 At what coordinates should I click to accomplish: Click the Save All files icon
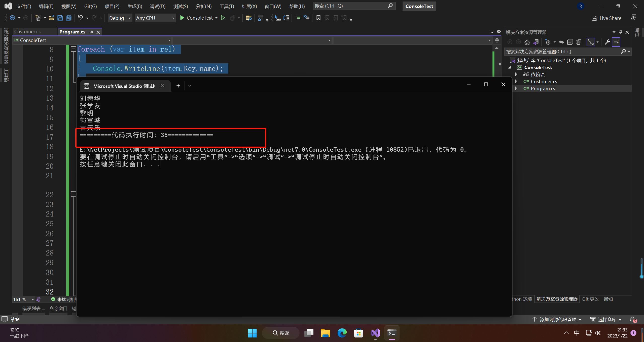(68, 18)
